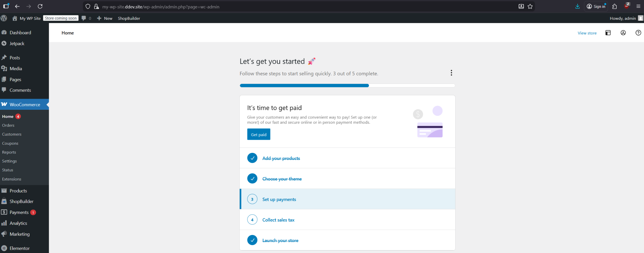644x253 pixels.
Task: Go to Products in the sidebar menu
Action: [18, 191]
